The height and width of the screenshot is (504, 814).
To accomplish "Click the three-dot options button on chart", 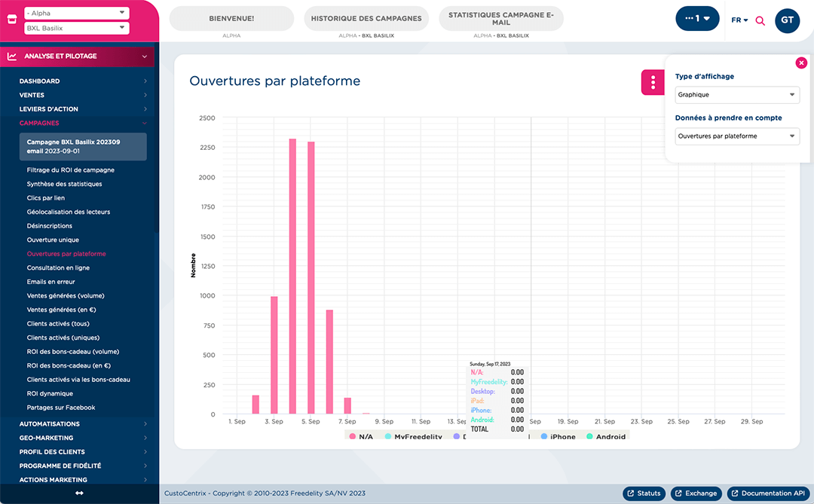I will coord(653,82).
